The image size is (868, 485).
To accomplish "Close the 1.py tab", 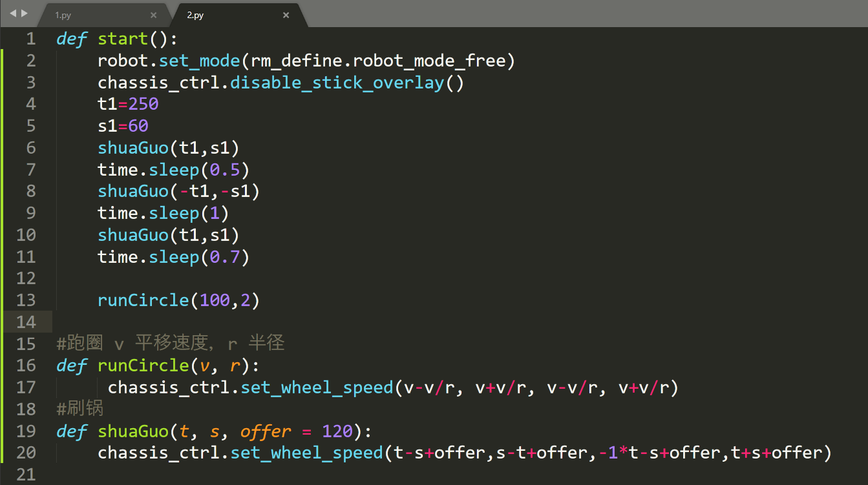I will pyautogui.click(x=153, y=15).
